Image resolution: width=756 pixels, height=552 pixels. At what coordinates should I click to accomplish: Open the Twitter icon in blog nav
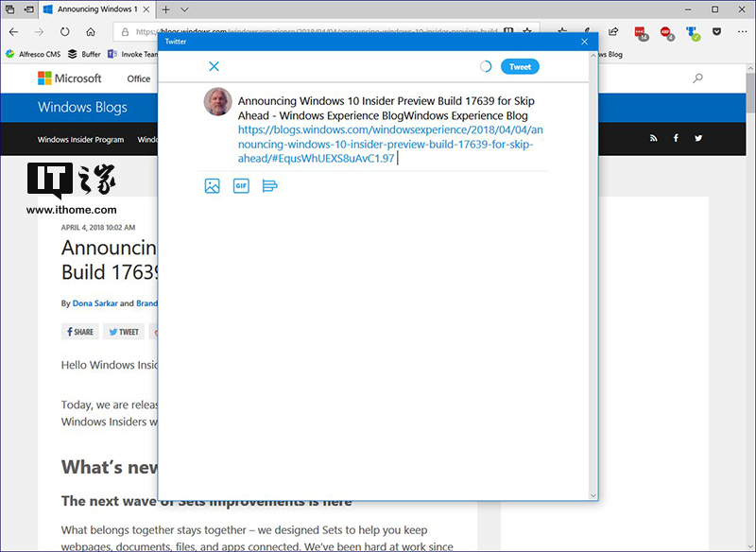[698, 138]
